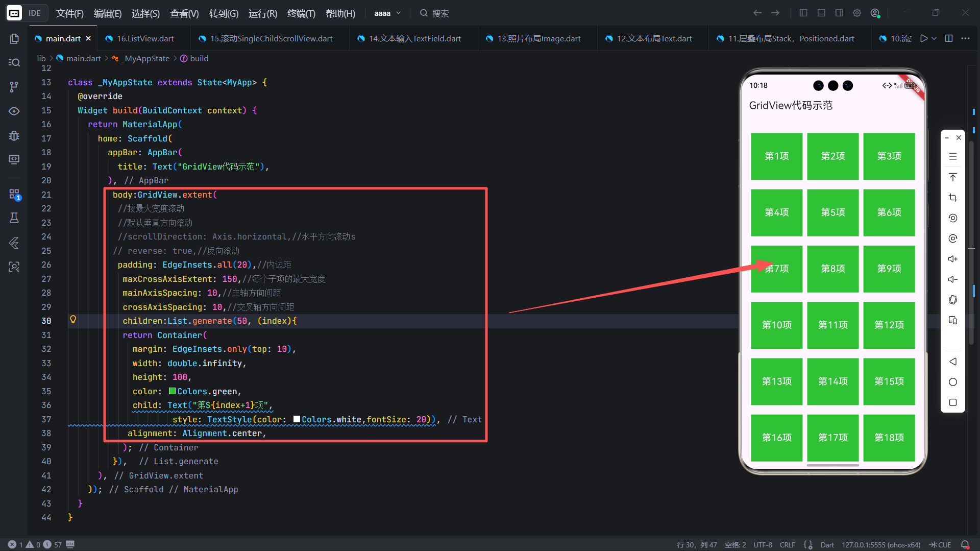980x551 pixels.
Task: Click the emulator back triangle button
Action: coord(953,362)
